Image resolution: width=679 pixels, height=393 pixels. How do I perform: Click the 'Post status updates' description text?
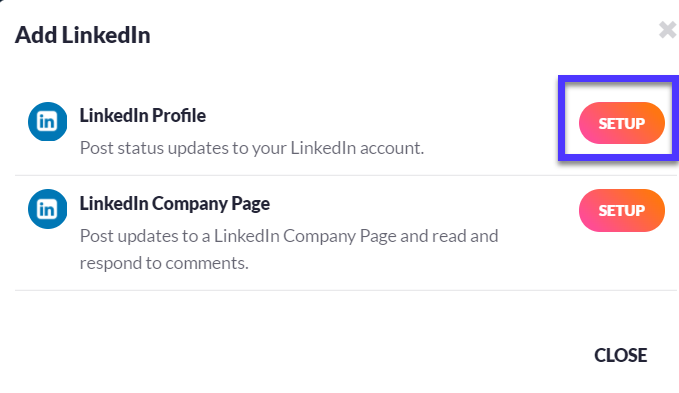(x=252, y=148)
